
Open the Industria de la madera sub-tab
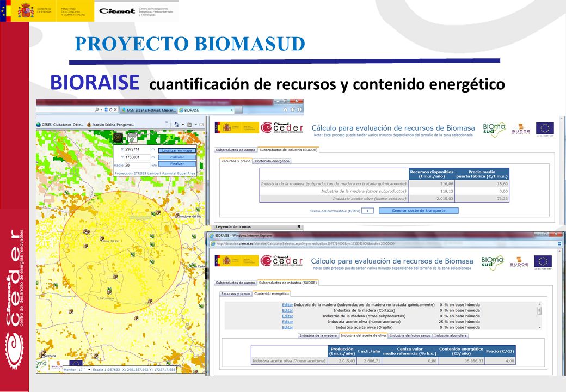pyautogui.click(x=318, y=336)
